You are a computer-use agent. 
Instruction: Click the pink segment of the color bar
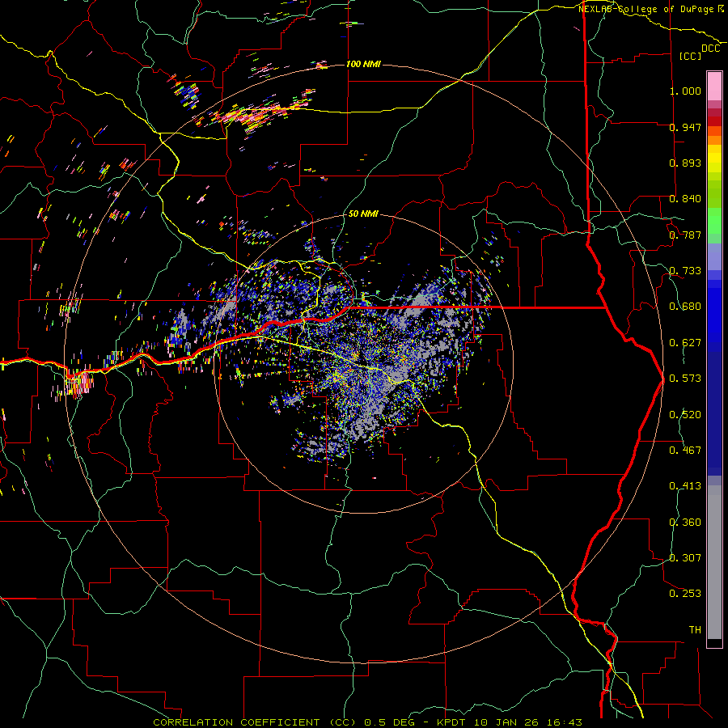pos(714,87)
